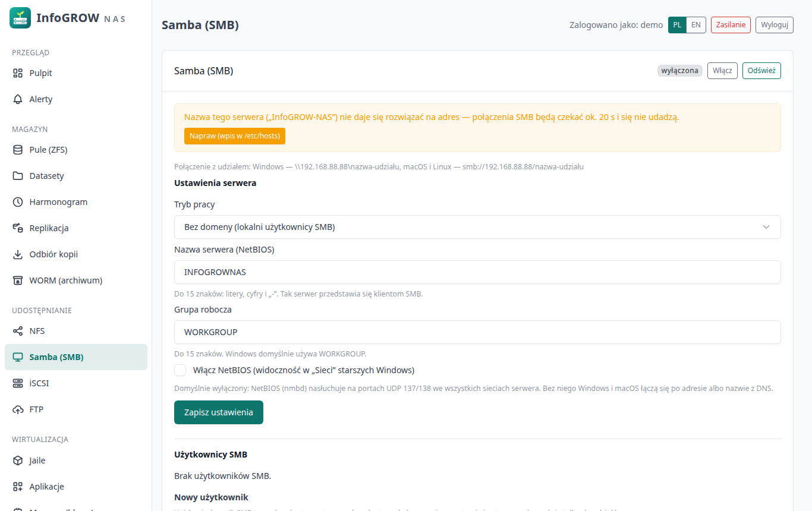Open the Pulpit dashboard icon

click(18, 73)
